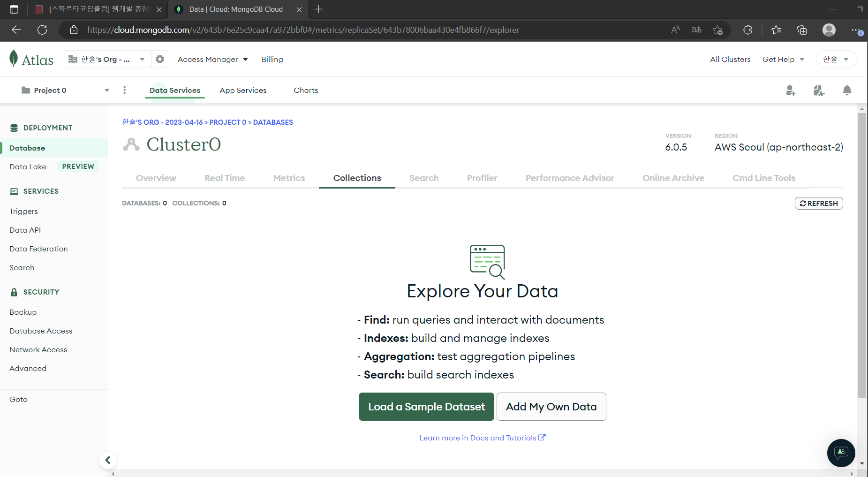
Task: Open organization settings gear icon
Action: click(160, 59)
